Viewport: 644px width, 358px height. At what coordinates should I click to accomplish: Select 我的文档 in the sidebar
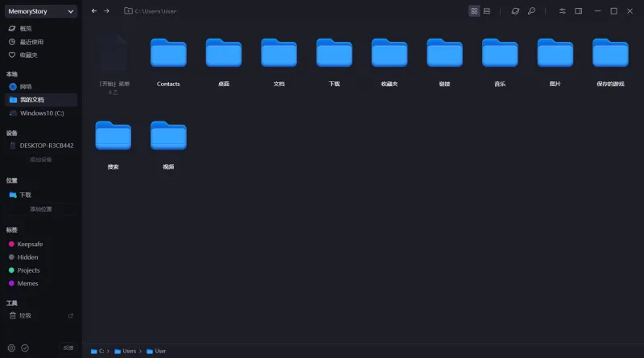pyautogui.click(x=41, y=100)
